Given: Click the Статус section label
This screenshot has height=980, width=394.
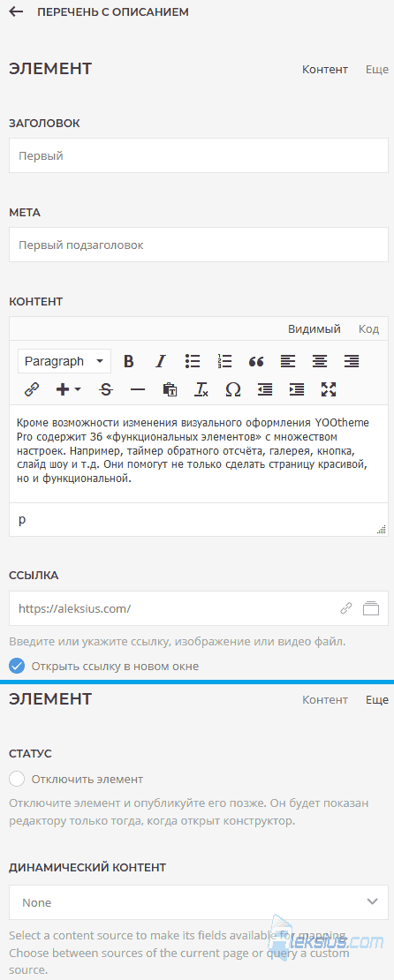Looking at the screenshot, I should (x=30, y=753).
